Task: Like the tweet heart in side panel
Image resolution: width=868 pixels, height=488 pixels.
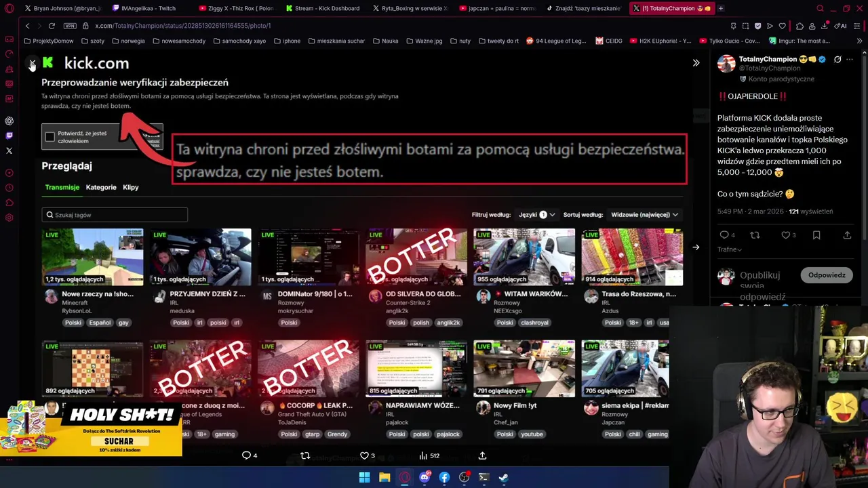Action: click(x=785, y=235)
